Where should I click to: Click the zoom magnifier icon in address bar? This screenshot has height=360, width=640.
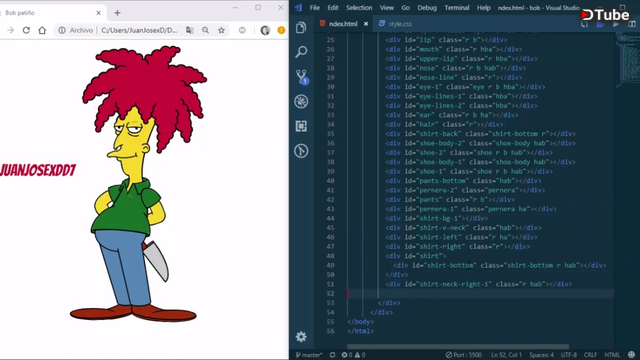click(205, 30)
